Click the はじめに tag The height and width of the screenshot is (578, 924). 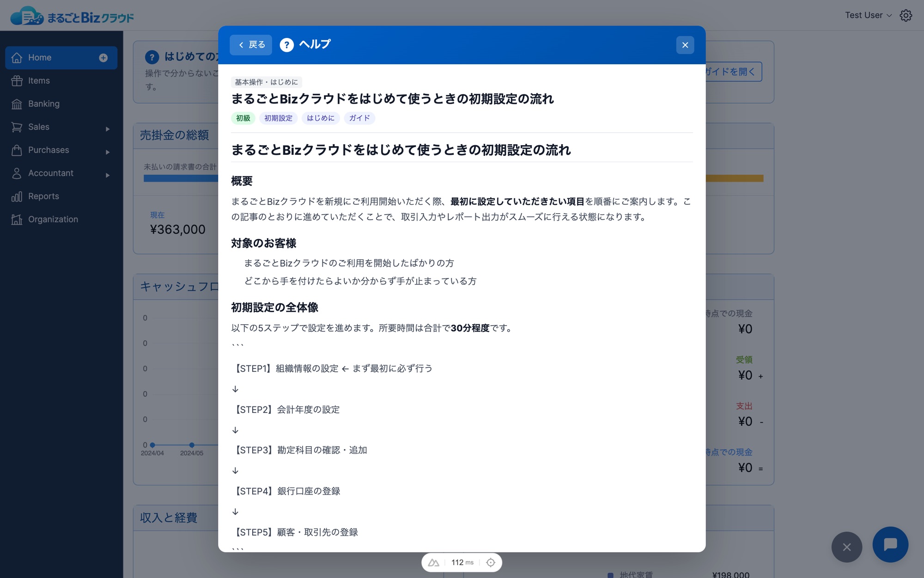[321, 118]
